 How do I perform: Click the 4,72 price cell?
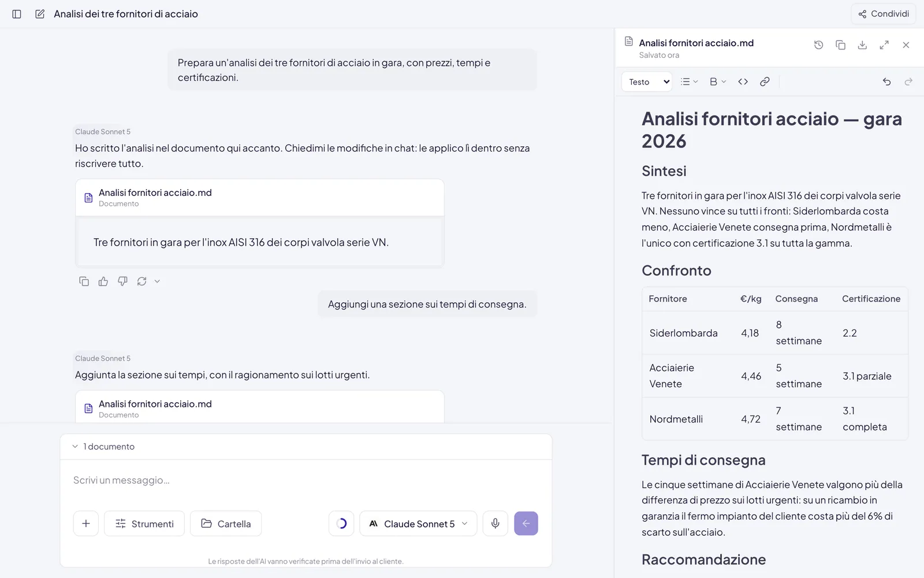pos(751,419)
